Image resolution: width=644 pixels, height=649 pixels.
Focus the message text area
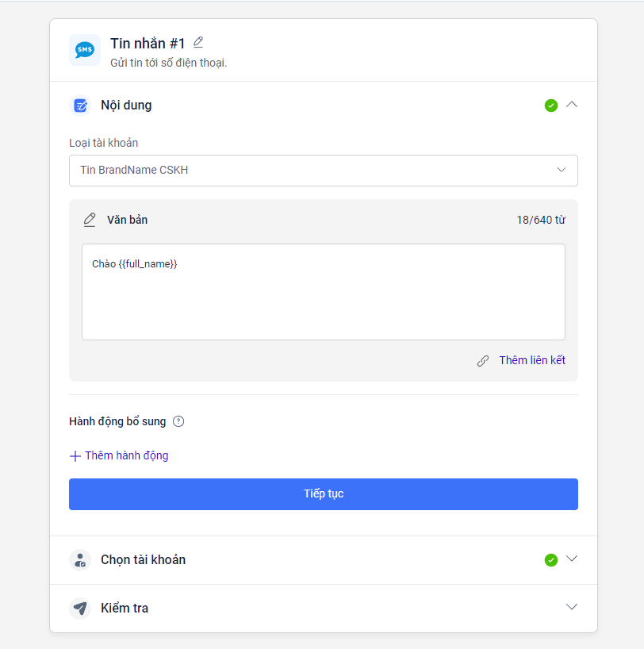point(324,292)
